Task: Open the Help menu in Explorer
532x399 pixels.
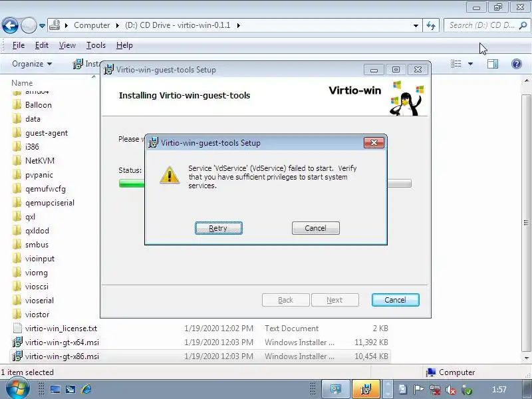Action: (124, 45)
